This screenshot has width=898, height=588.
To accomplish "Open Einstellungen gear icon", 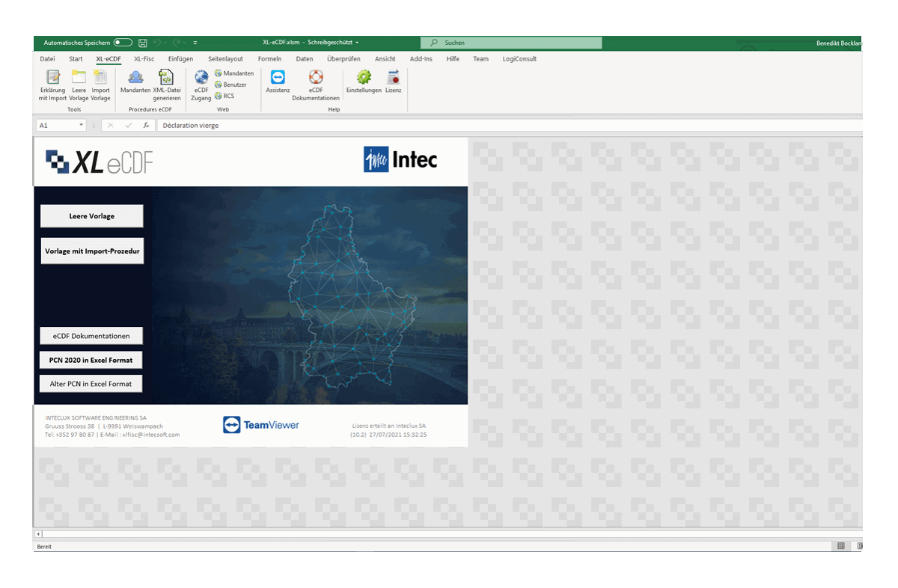I will point(364,78).
